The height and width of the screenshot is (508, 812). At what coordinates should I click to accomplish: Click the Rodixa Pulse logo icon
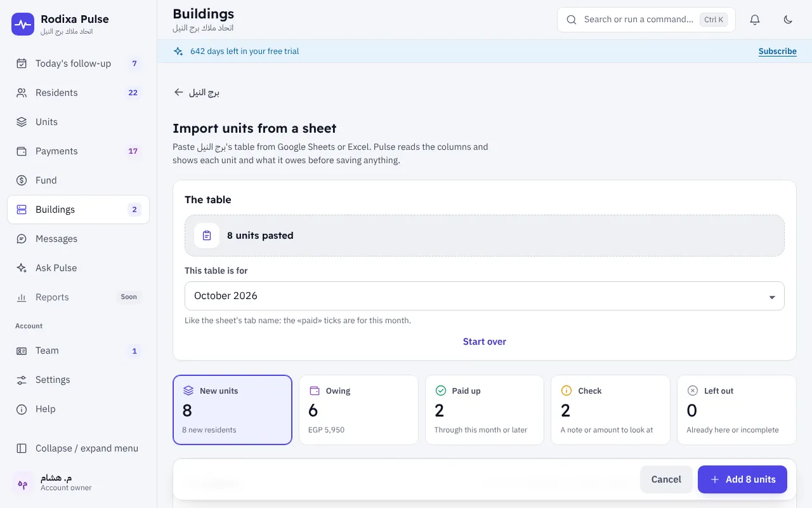pyautogui.click(x=23, y=24)
